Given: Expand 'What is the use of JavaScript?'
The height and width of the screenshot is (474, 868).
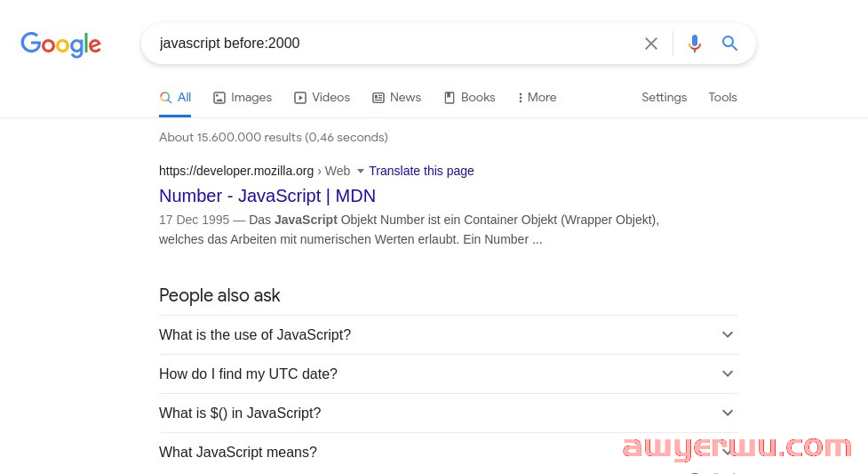Looking at the screenshot, I should [449, 335].
